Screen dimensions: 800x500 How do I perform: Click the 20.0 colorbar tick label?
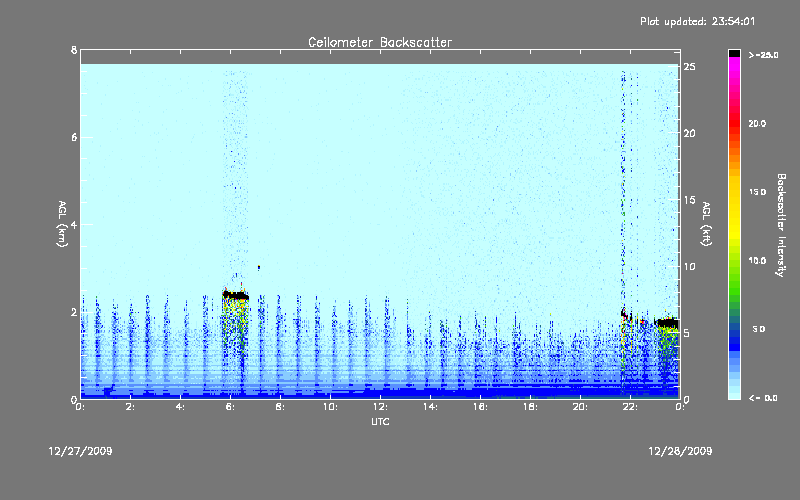(757, 124)
